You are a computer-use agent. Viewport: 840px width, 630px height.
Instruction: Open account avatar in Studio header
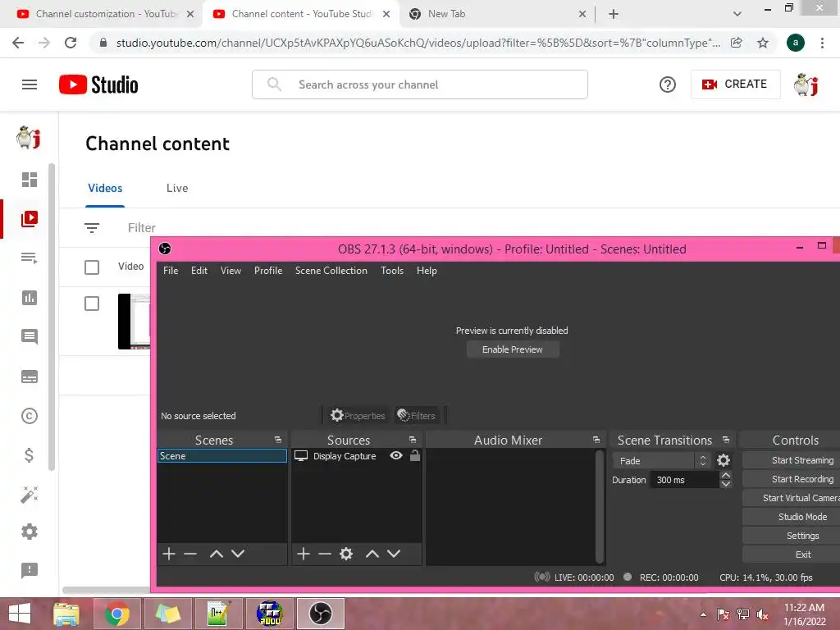click(806, 84)
